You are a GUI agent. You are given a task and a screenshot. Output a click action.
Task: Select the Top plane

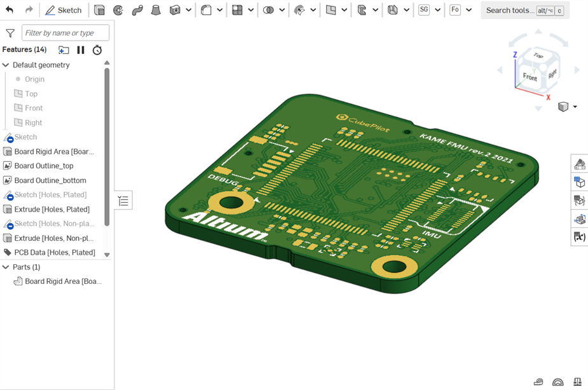(31, 93)
